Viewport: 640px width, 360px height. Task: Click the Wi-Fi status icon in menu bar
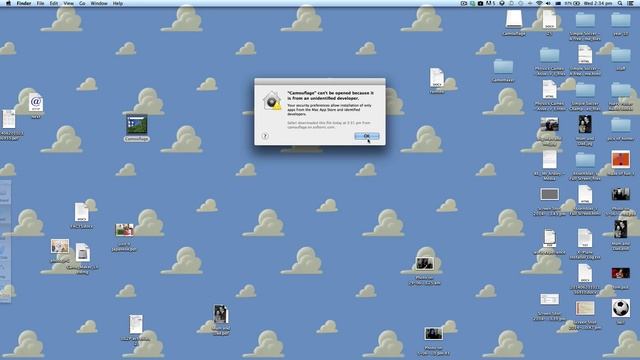539,3
